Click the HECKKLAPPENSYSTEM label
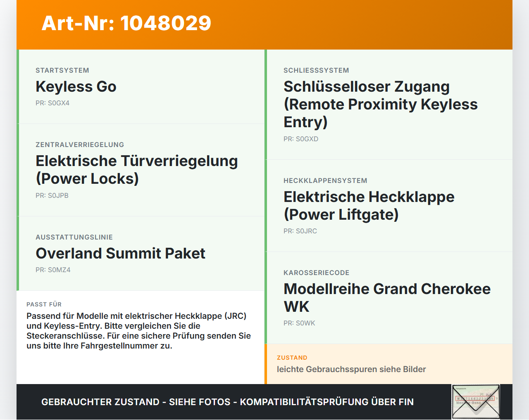This screenshot has width=529, height=420. pos(325,180)
